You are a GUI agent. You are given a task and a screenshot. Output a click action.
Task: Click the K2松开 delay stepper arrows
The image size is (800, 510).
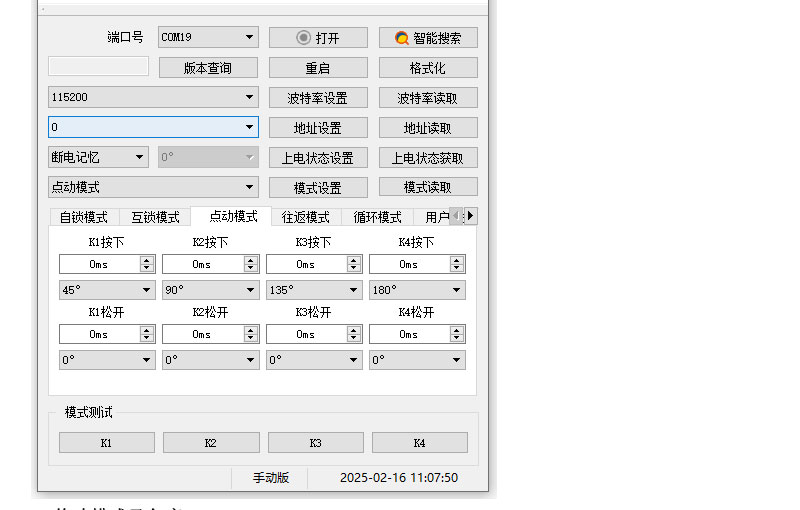251,334
